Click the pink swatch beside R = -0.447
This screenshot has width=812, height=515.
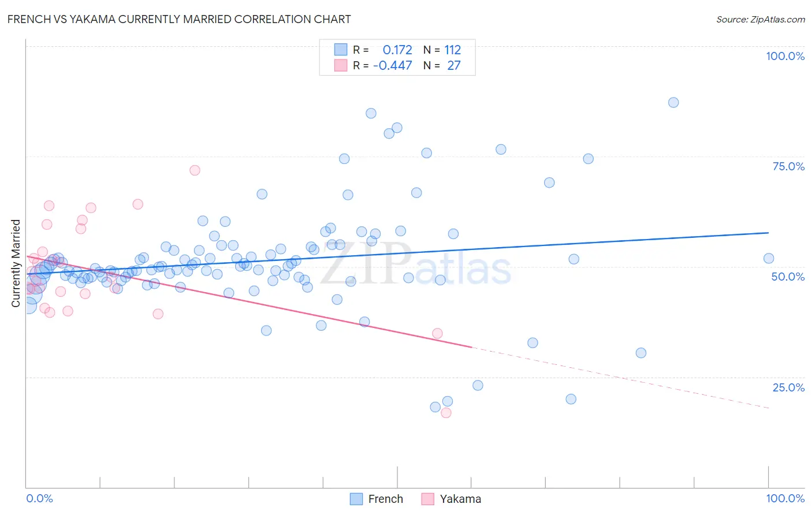pyautogui.click(x=341, y=65)
